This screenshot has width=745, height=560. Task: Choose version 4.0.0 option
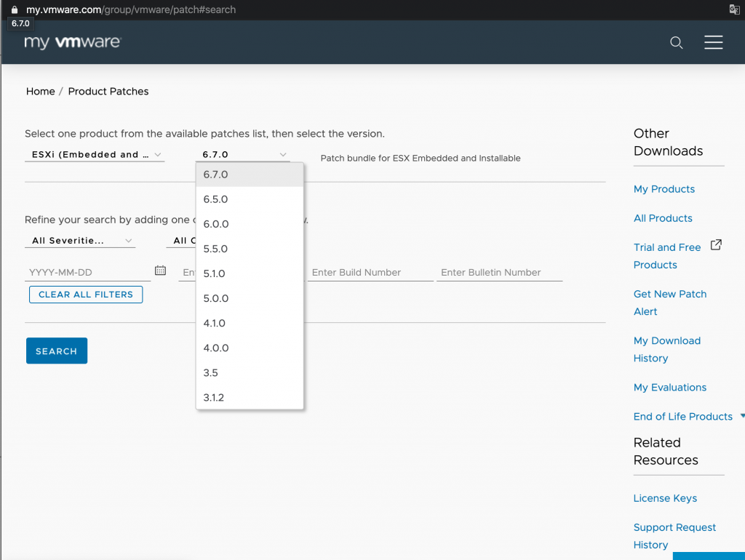250,348
